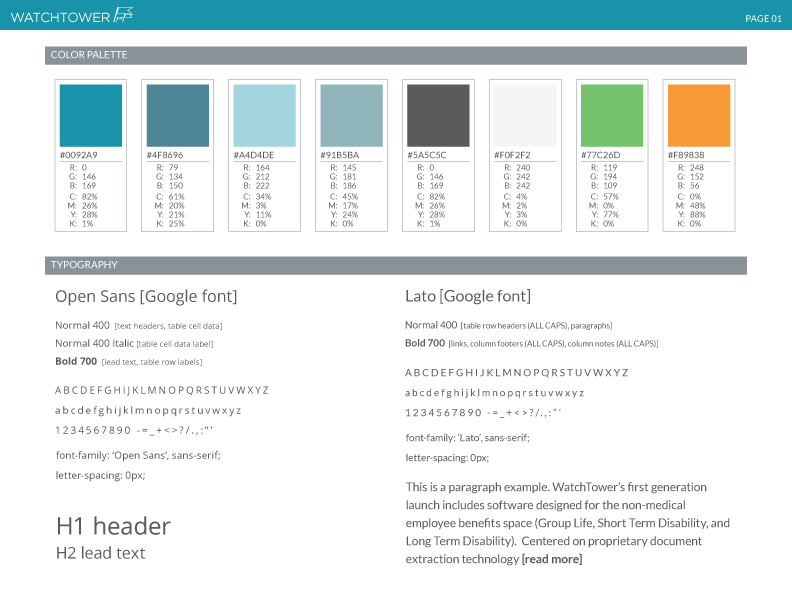
Task: Click the #91B5BA hex code text
Action: (x=339, y=155)
